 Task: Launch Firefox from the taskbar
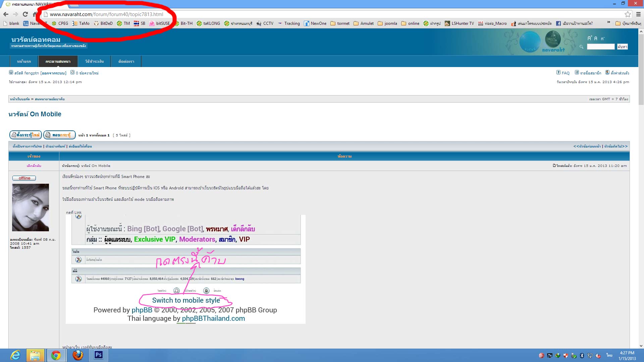(x=78, y=355)
